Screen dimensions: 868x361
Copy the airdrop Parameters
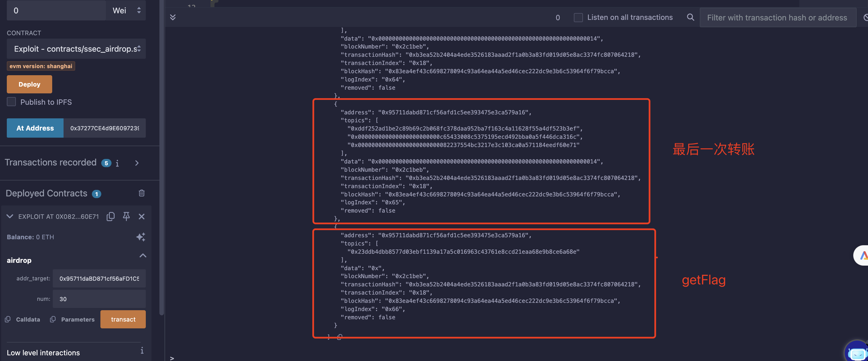pyautogui.click(x=53, y=319)
